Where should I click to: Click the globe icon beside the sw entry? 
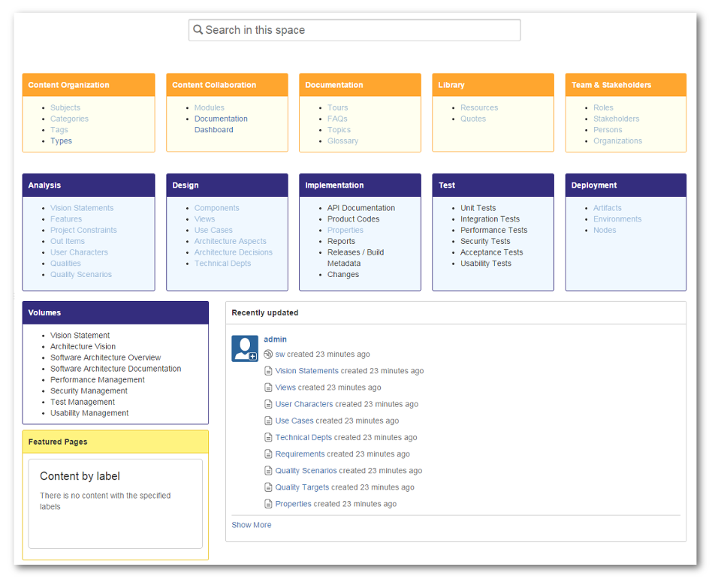click(x=269, y=354)
